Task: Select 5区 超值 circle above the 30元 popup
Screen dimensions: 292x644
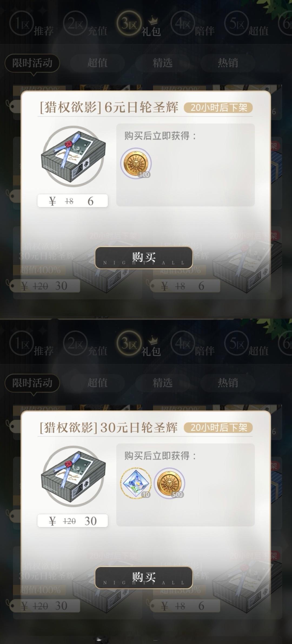Action: tap(237, 344)
